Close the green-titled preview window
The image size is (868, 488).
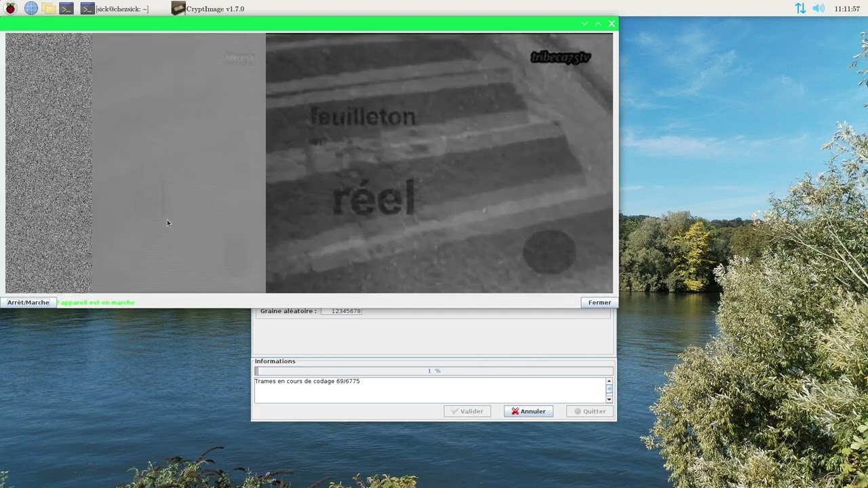[612, 24]
